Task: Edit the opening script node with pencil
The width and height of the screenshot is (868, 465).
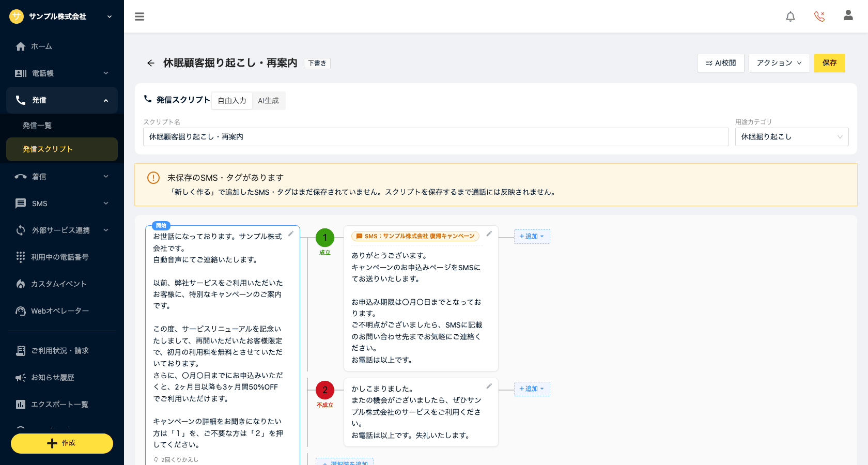Action: tap(291, 234)
